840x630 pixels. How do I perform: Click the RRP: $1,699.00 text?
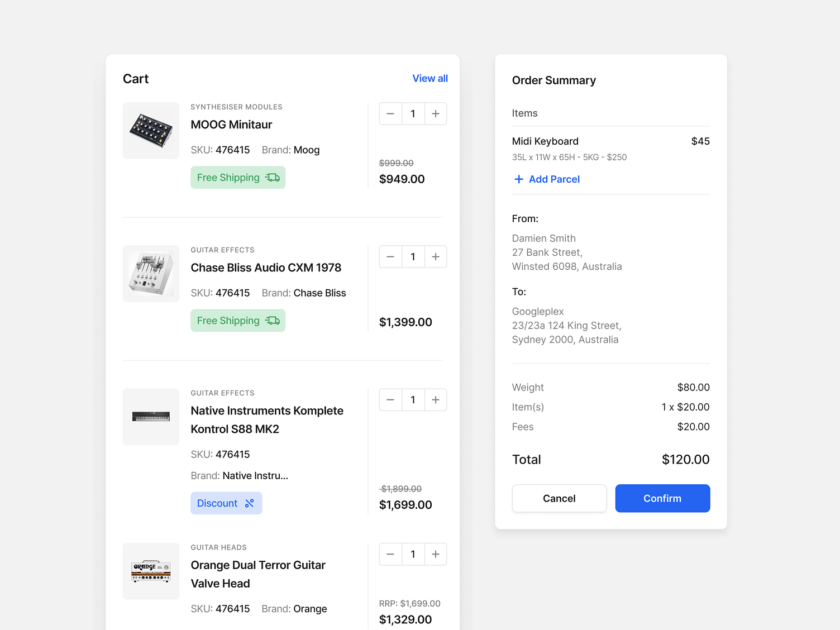(x=409, y=604)
